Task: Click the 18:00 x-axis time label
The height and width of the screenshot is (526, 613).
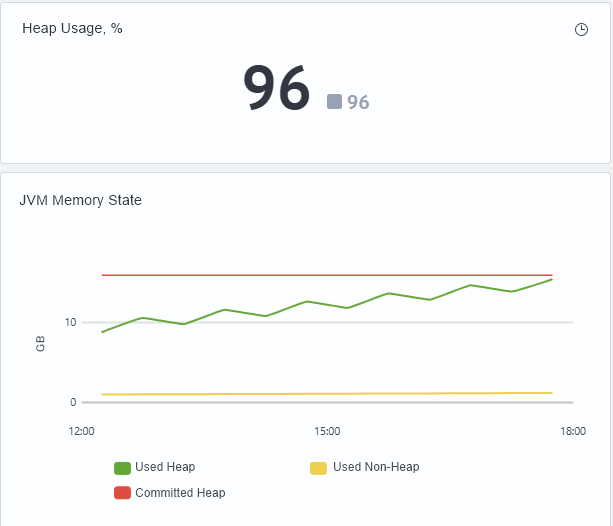Action: pyautogui.click(x=573, y=431)
